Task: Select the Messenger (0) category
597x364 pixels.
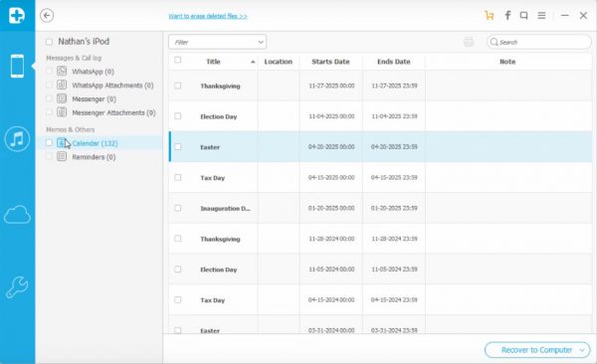Action: (95, 99)
